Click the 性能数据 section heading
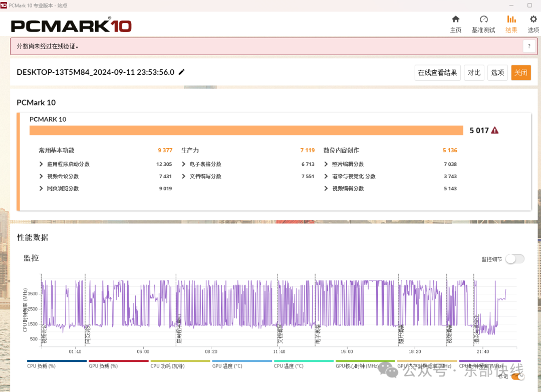Image resolution: width=541 pixels, height=392 pixels. tap(33, 237)
